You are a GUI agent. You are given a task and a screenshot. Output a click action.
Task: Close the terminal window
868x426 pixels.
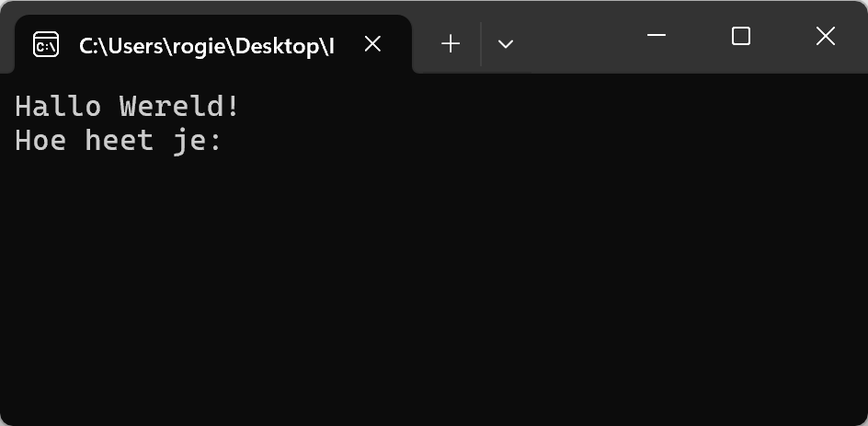point(826,37)
